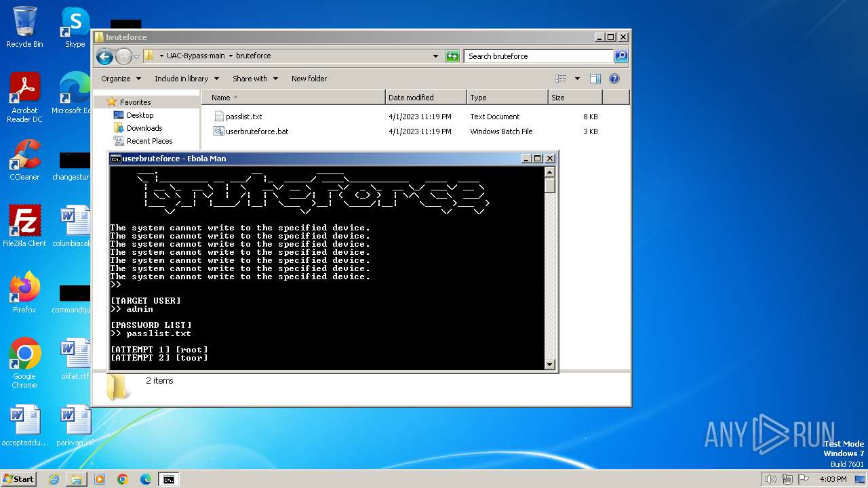Viewport: 868px width, 488px height.
Task: Open Windows Media Player in taskbar
Action: (100, 479)
